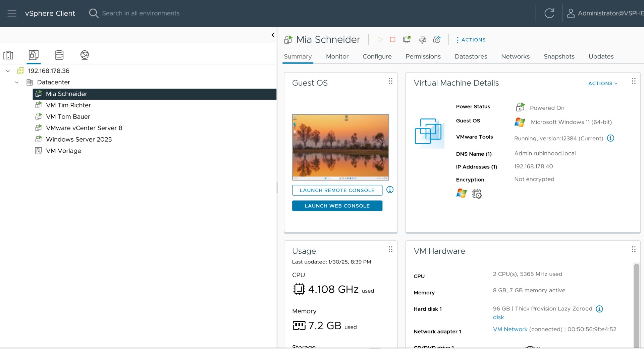
Task: Focus the Search in all environments field
Action: 141,13
